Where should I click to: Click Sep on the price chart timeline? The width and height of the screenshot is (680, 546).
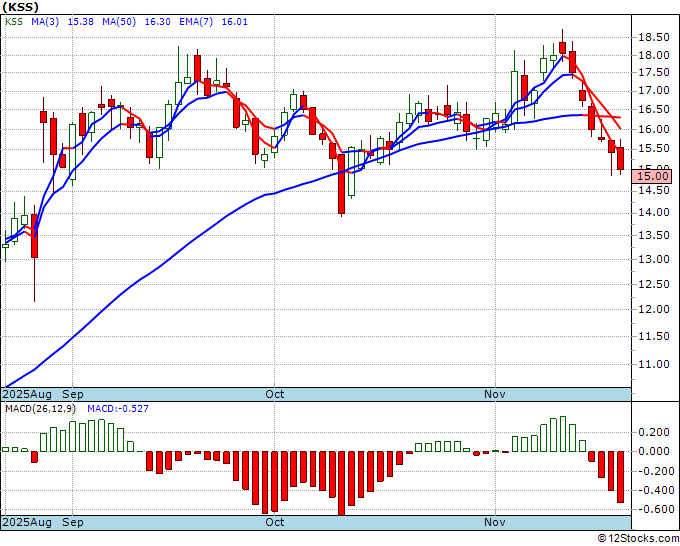pos(73,394)
